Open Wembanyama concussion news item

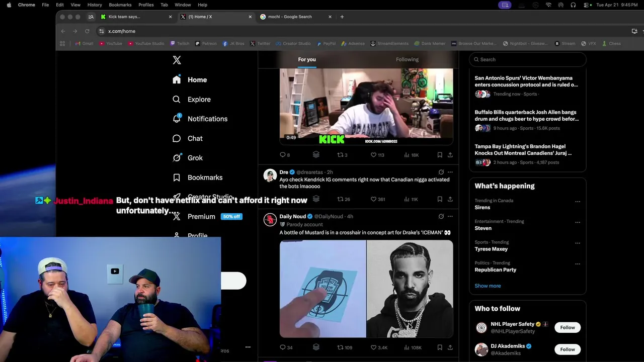click(x=526, y=85)
